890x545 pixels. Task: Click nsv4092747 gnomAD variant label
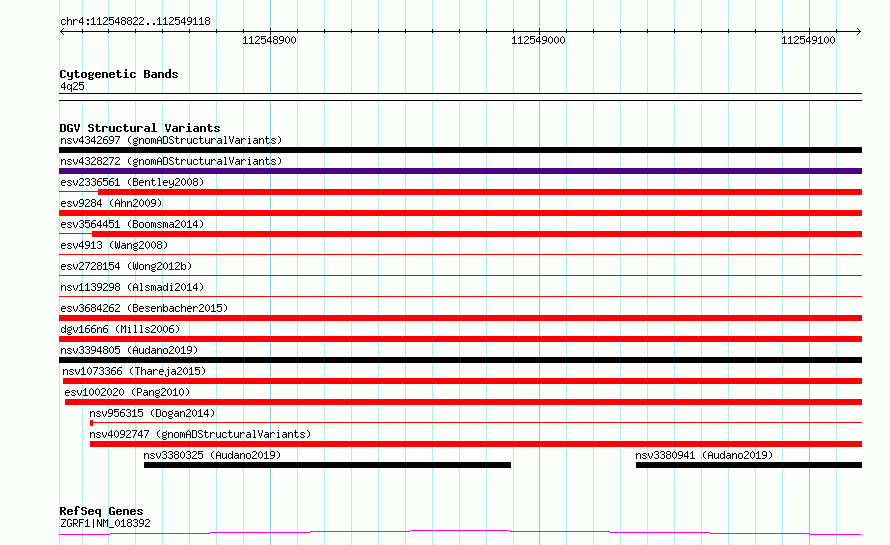[200, 434]
